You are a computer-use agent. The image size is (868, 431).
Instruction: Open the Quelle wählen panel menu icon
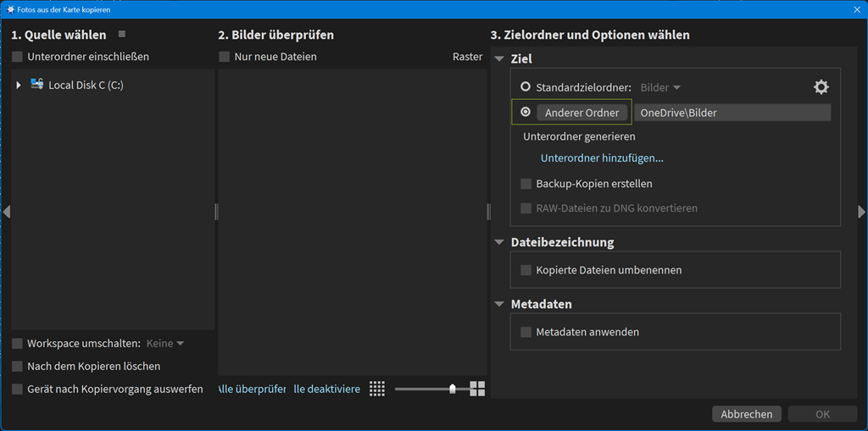click(x=122, y=35)
